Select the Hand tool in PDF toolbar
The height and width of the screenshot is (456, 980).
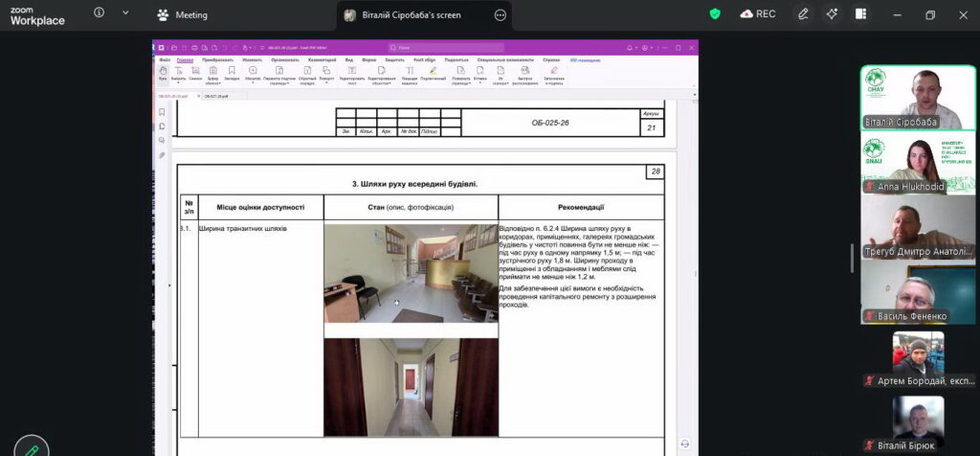tap(163, 73)
